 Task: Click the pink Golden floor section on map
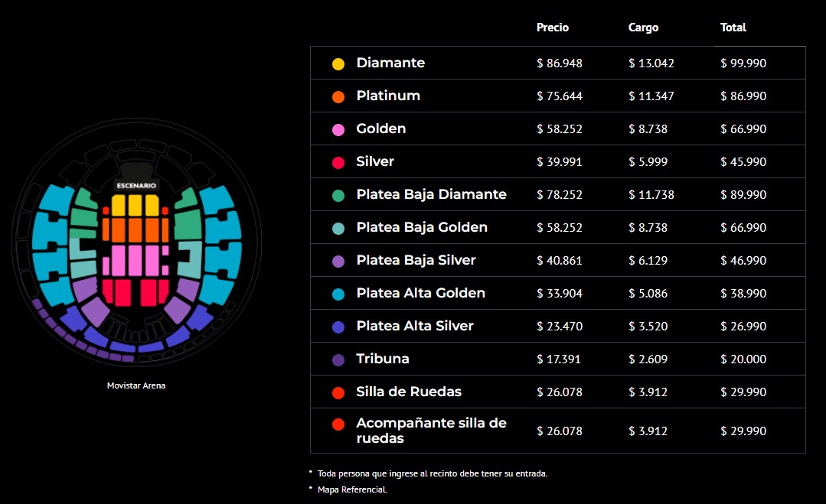click(135, 261)
